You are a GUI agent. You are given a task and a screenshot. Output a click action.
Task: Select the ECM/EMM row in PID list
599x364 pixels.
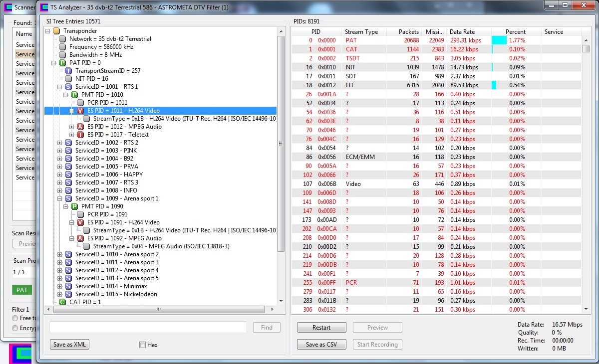pos(436,157)
